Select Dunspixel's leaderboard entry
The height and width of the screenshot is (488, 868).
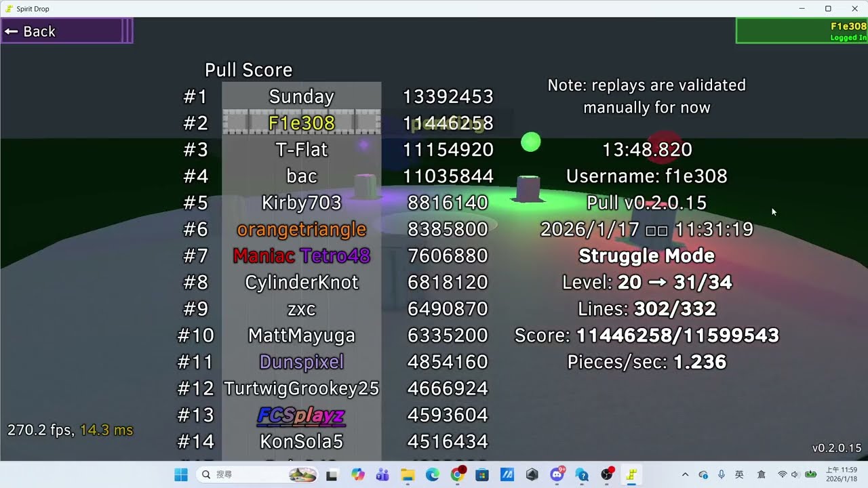(x=302, y=362)
